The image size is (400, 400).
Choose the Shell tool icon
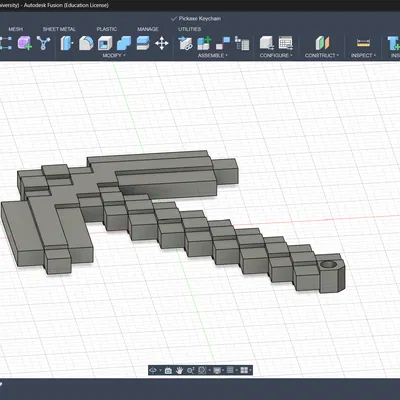tap(105, 43)
